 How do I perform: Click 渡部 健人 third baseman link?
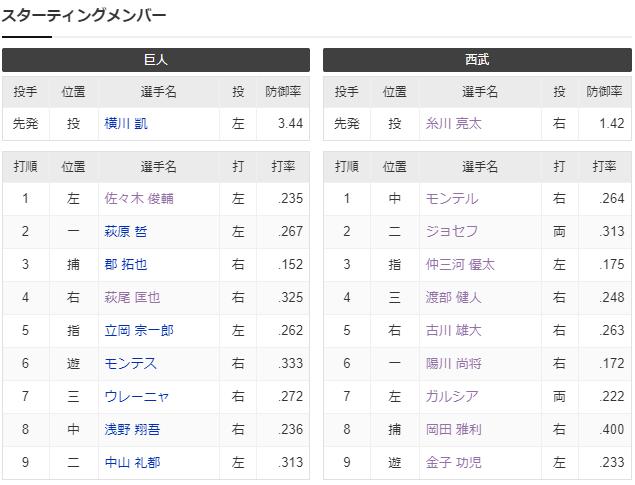click(x=454, y=298)
